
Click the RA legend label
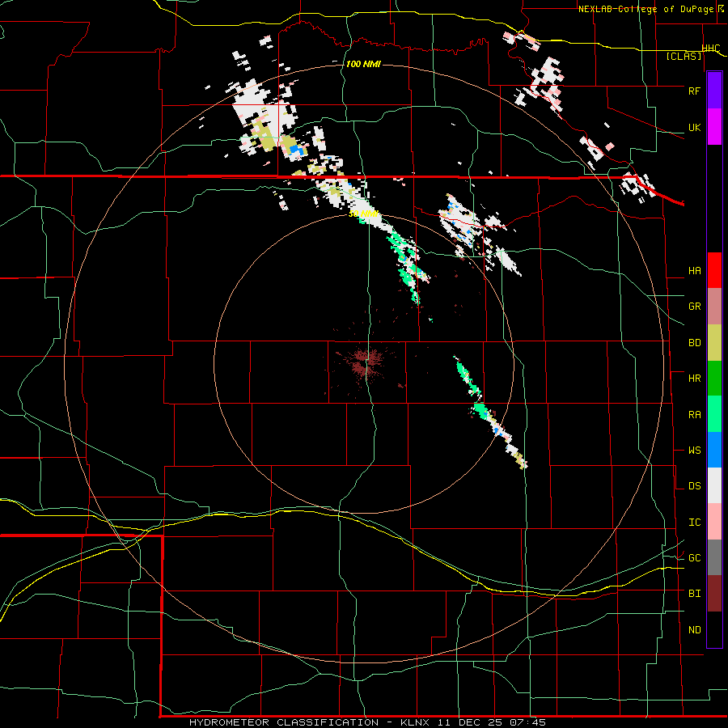[x=694, y=414]
